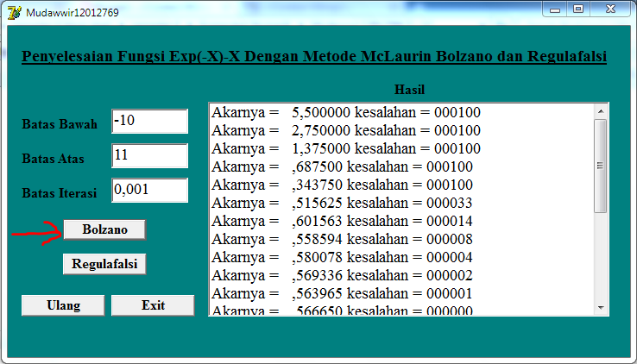Close the Mudawwir12012769 window
637x364 pixels.
coord(610,9)
